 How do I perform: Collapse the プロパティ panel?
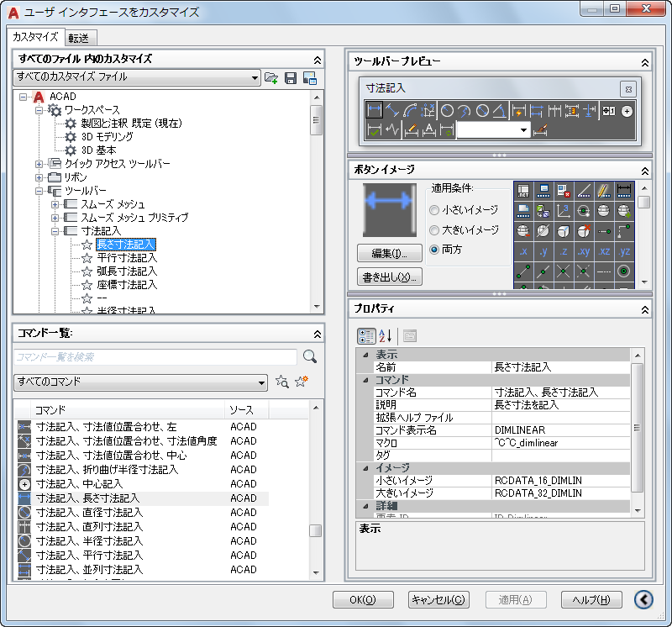(644, 309)
